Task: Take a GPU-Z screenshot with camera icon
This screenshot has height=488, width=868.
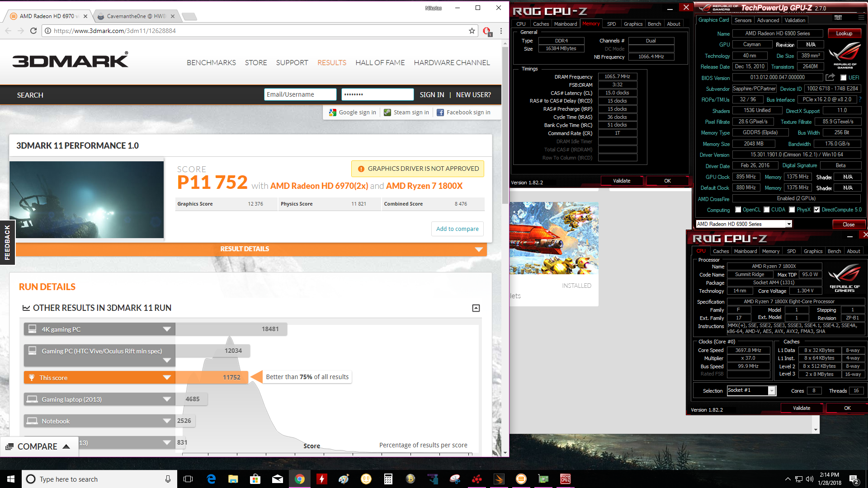Action: 838,18
